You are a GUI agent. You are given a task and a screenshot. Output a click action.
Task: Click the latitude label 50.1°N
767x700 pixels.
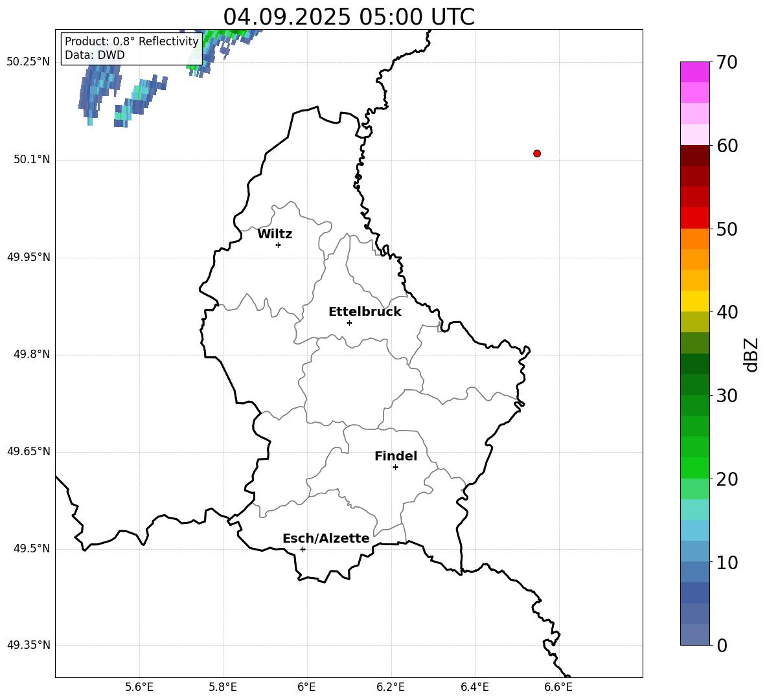pos(32,160)
